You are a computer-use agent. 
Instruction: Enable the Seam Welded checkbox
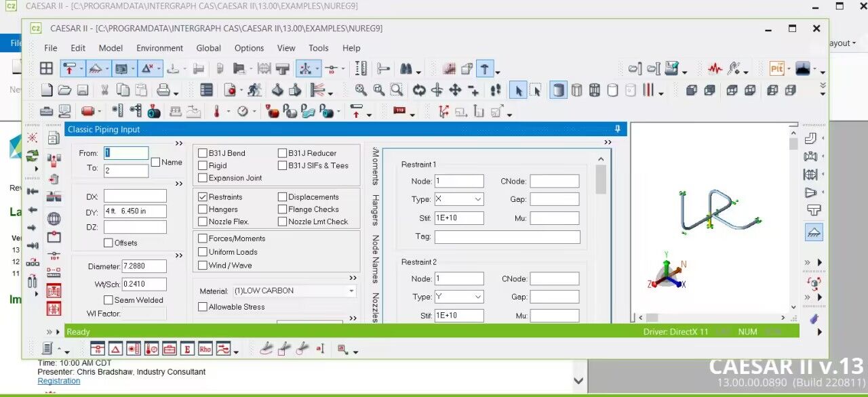[x=108, y=299]
